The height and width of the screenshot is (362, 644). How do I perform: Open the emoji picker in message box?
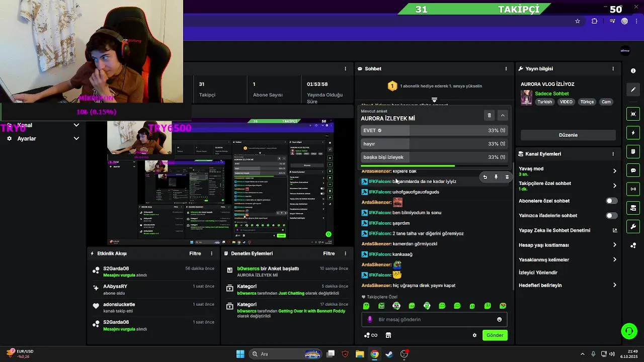[x=499, y=319]
